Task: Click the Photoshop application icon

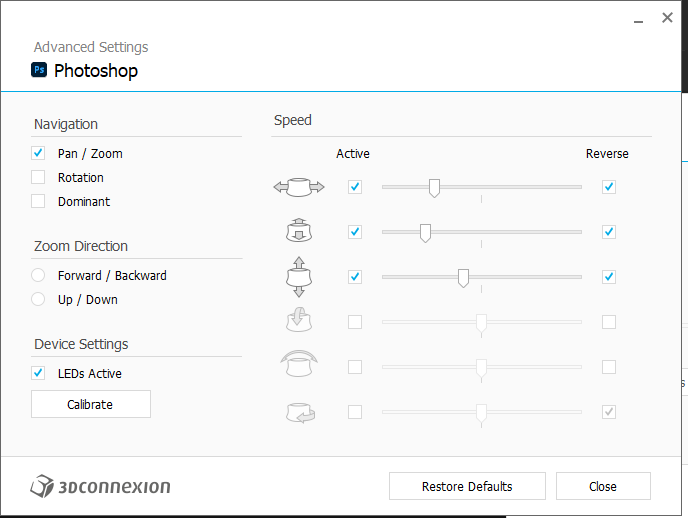Action: pos(40,70)
